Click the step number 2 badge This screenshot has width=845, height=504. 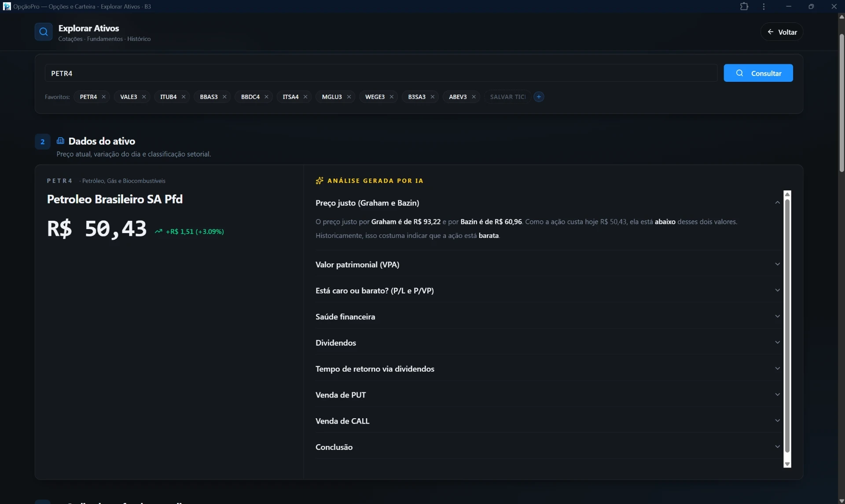tap(43, 142)
